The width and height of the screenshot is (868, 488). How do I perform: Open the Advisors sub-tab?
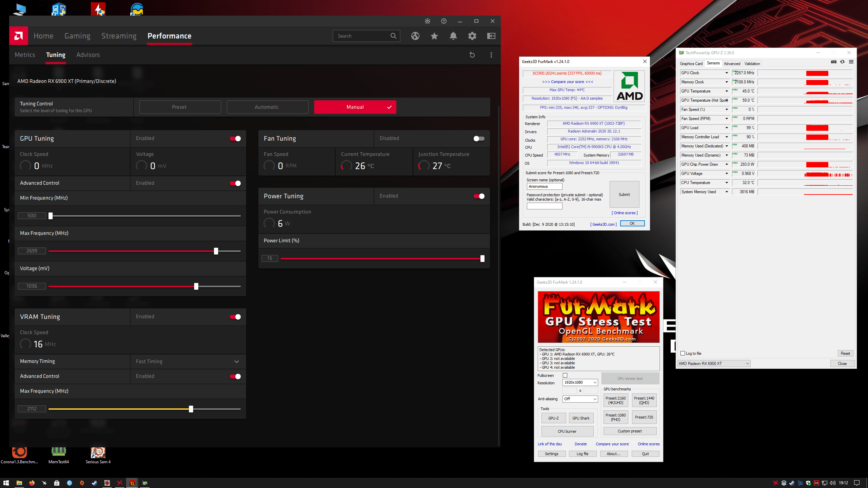[x=88, y=55]
